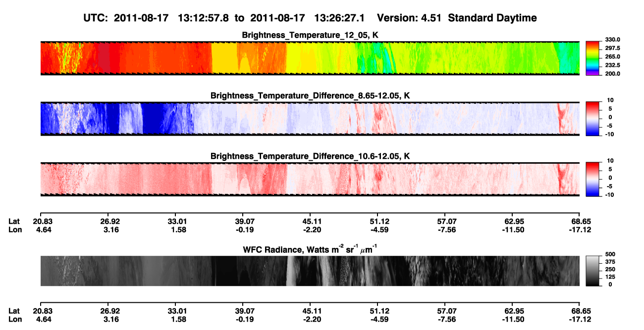Viewport: 644px width, 330px height.
Task: Click latitude 51.12 on the bottom axis
Action: pos(377,311)
